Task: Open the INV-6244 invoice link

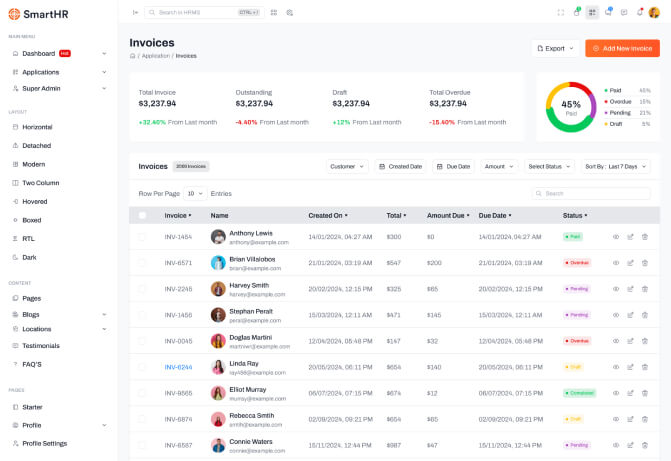Action: [178, 367]
